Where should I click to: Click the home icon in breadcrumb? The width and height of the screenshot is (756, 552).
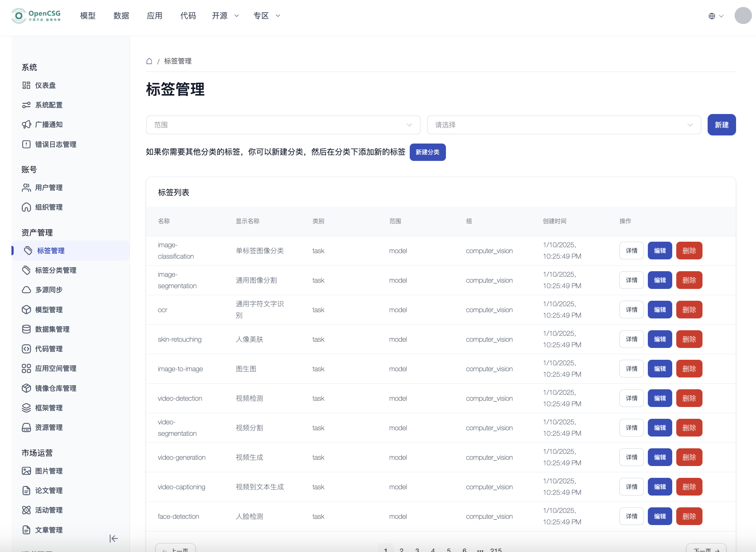click(149, 61)
